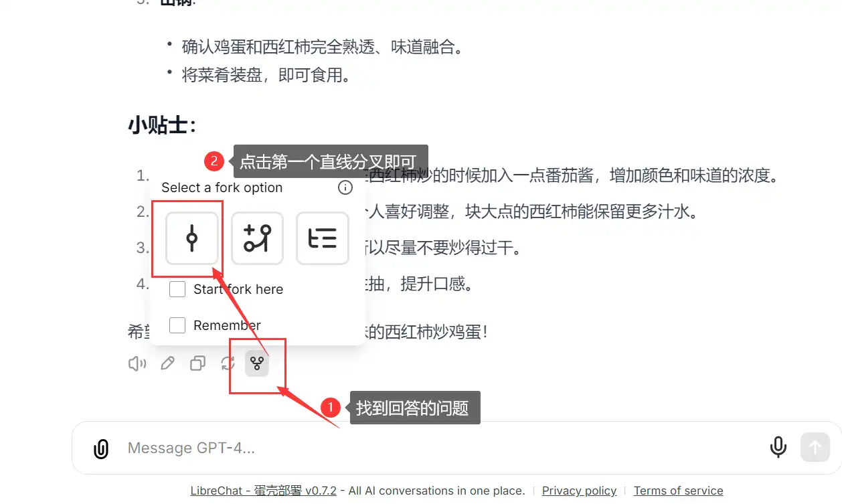Start voice input with the microphone

778,447
